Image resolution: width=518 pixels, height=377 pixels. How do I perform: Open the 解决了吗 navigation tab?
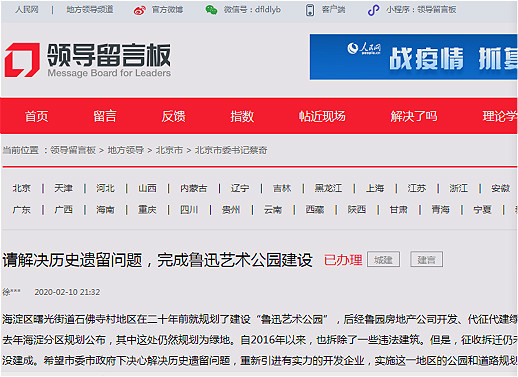click(x=414, y=116)
